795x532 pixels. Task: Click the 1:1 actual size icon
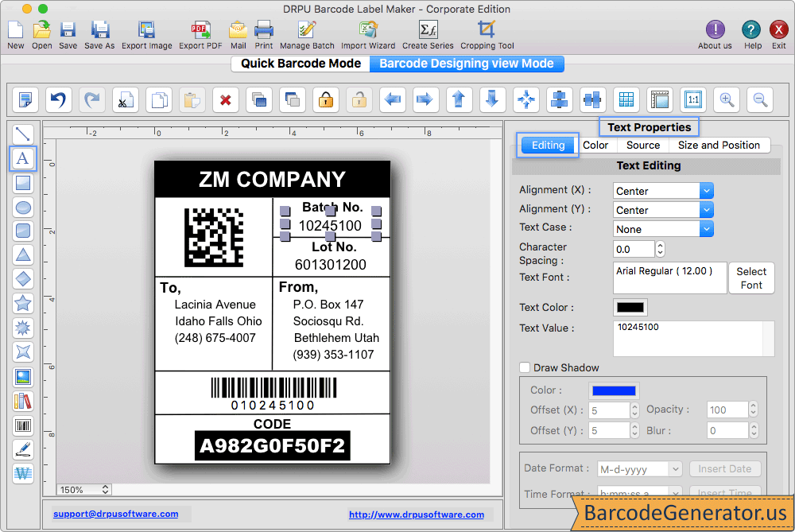coord(693,99)
